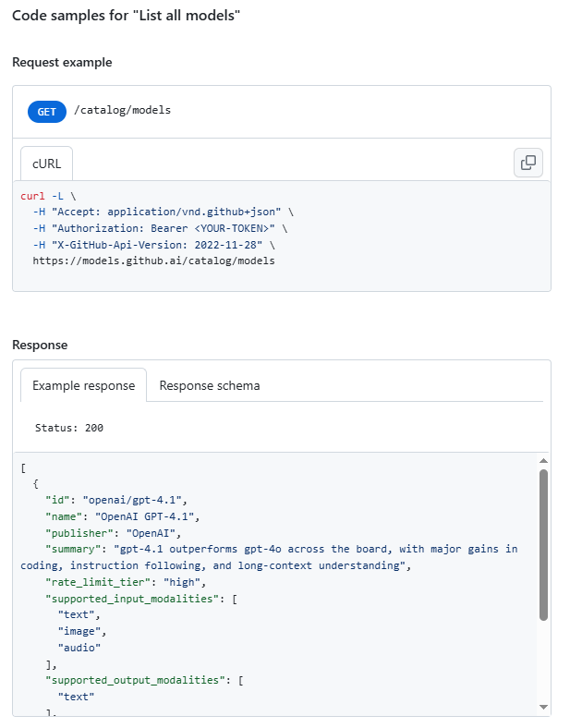Click the /catalog/models endpoint path

tap(123, 110)
